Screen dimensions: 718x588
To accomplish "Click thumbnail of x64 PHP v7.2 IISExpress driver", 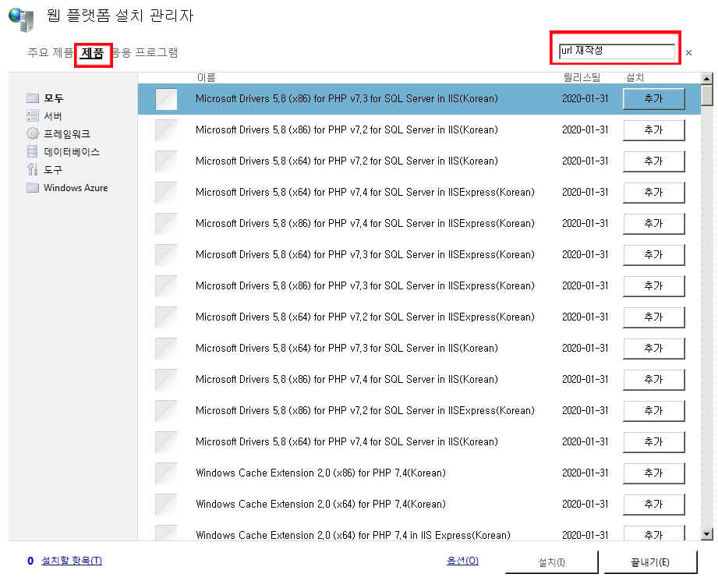I will click(x=166, y=317).
